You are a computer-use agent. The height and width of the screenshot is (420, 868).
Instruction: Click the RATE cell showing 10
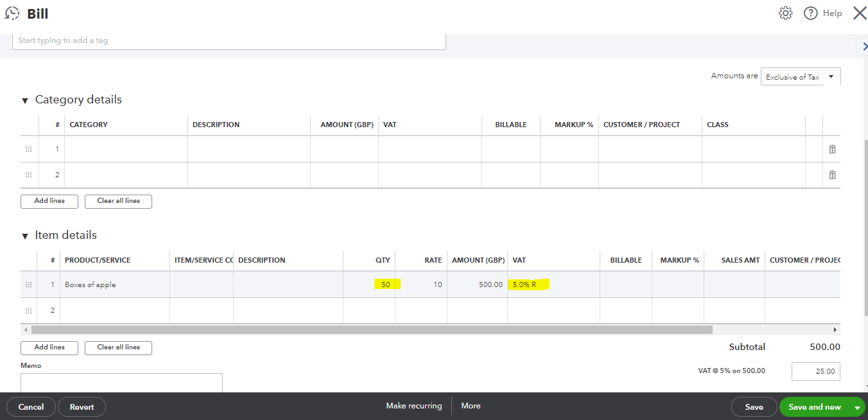click(421, 284)
